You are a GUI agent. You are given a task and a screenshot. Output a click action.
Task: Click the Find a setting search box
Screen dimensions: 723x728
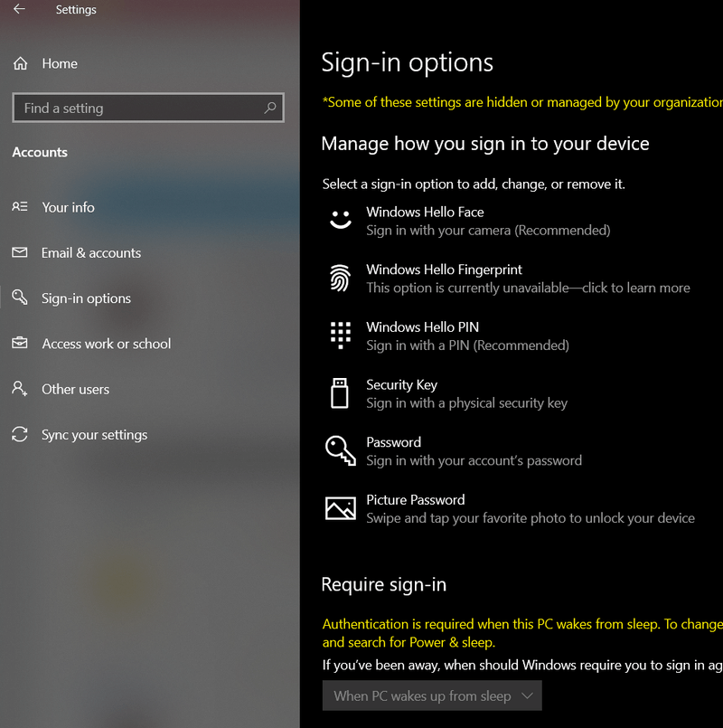point(148,108)
